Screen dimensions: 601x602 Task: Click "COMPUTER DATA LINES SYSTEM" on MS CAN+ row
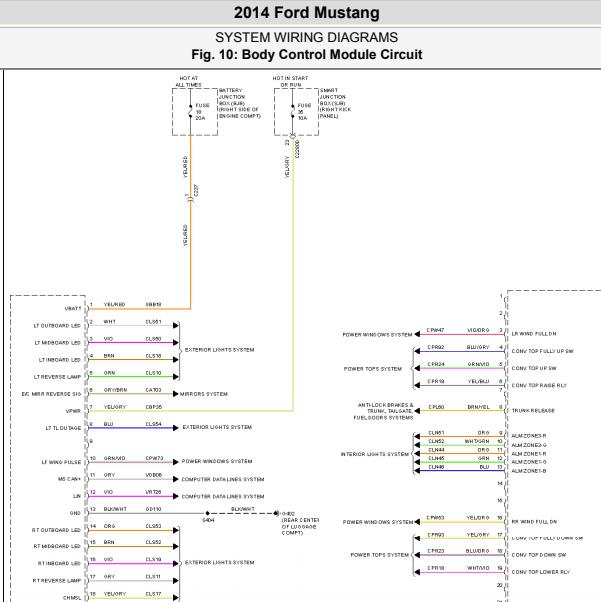pos(223,480)
